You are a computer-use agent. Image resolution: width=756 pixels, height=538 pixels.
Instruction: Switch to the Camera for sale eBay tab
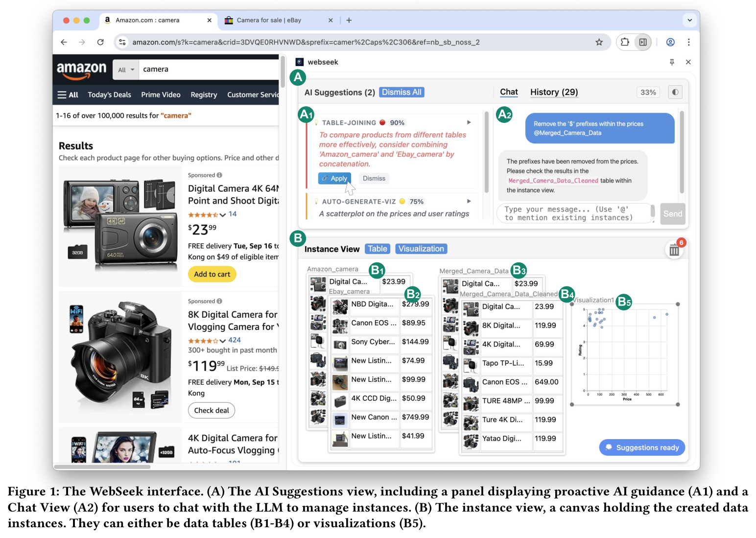pyautogui.click(x=279, y=20)
